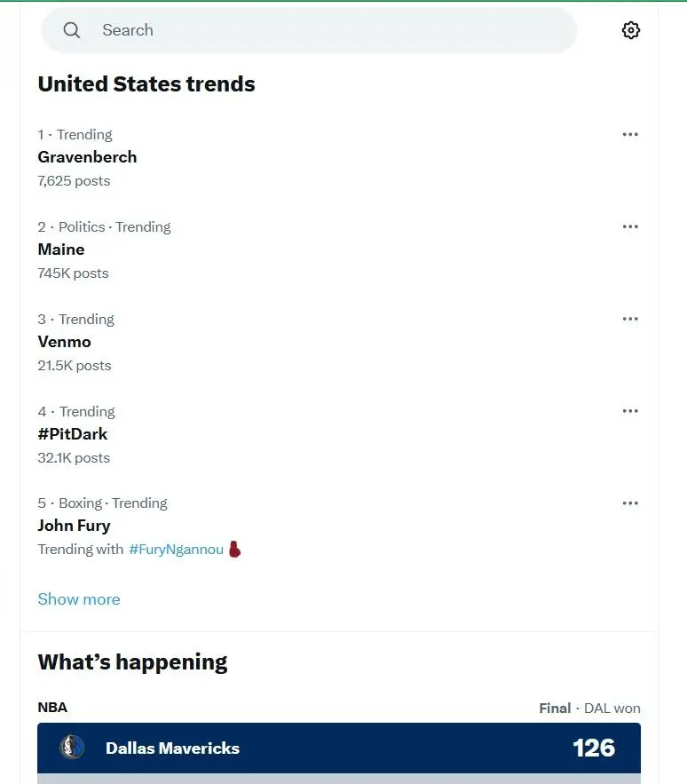View the Venmo trending topic
Image resolution: width=687 pixels, height=784 pixels.
pos(64,342)
